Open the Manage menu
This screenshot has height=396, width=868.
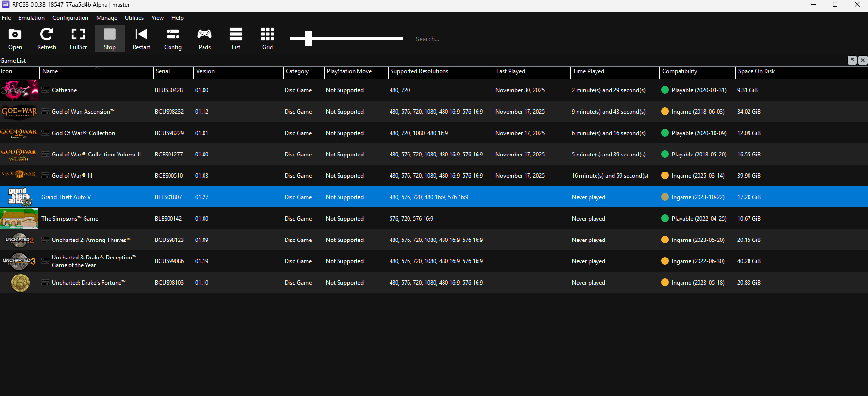[x=106, y=18]
